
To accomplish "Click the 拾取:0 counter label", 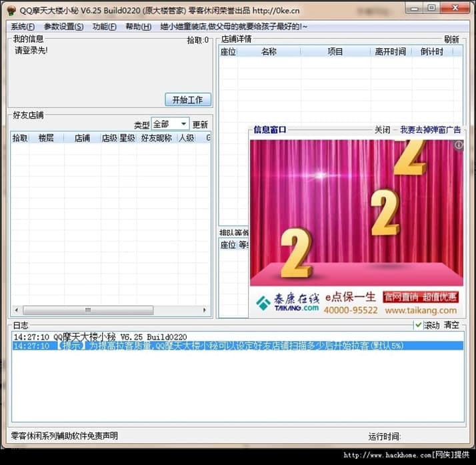I will point(198,40).
